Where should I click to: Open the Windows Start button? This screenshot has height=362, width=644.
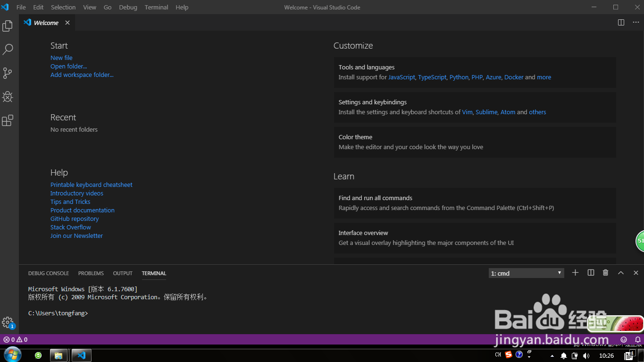click(13, 355)
